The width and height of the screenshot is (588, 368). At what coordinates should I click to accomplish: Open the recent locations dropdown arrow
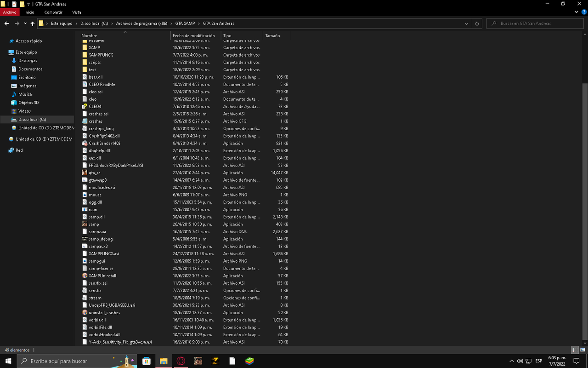point(25,23)
